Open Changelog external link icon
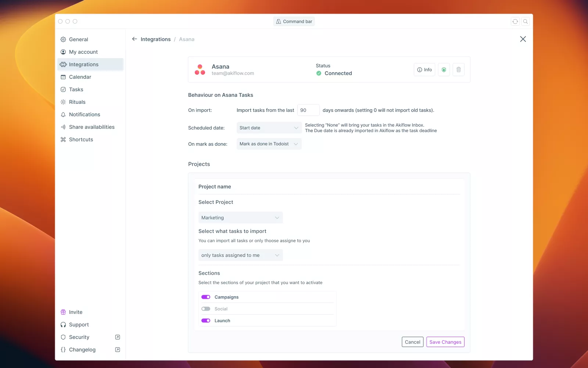The image size is (588, 368). pyautogui.click(x=118, y=350)
